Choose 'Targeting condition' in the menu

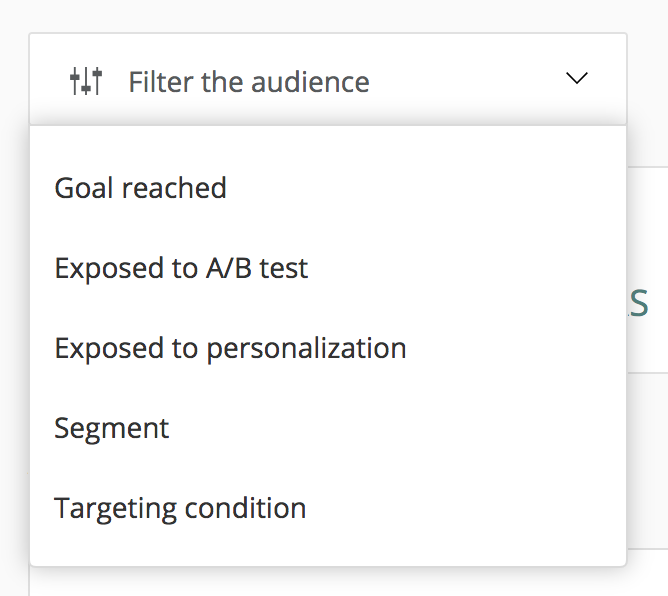tap(180, 508)
